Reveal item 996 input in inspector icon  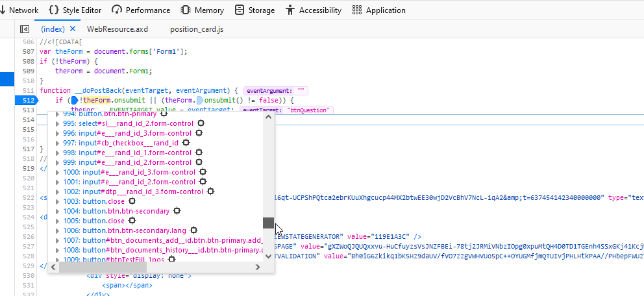pyautogui.click(x=199, y=133)
